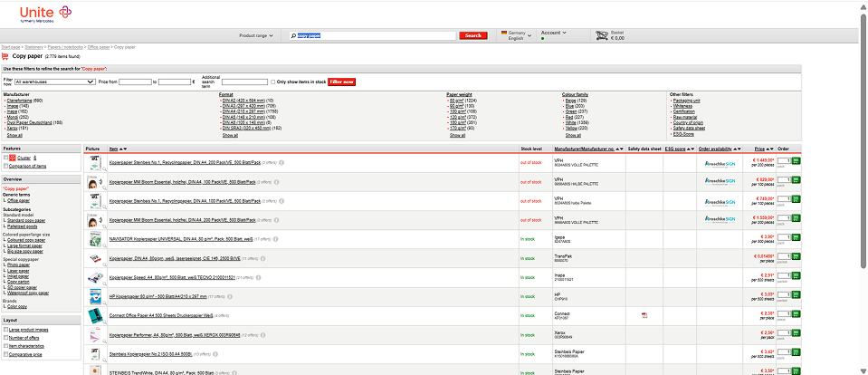
Task: Show all formats
Action: coord(230,135)
